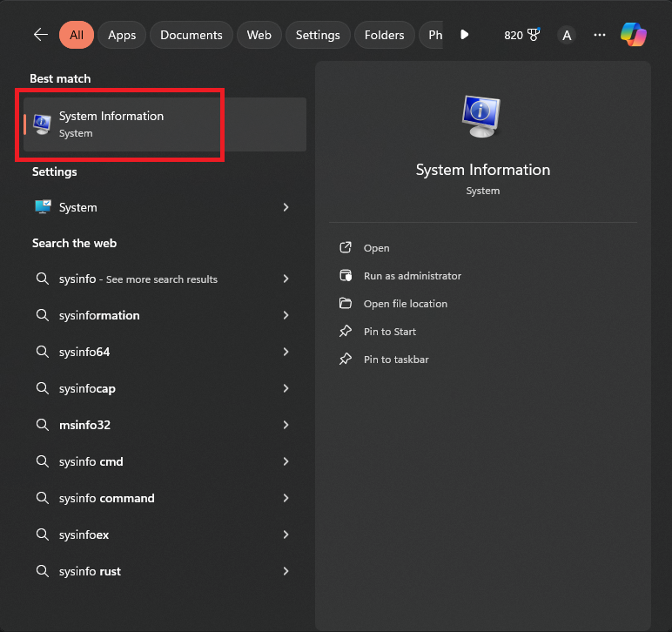This screenshot has height=632, width=672.
Task: Expand the System settings result chevron
Action: tap(286, 207)
